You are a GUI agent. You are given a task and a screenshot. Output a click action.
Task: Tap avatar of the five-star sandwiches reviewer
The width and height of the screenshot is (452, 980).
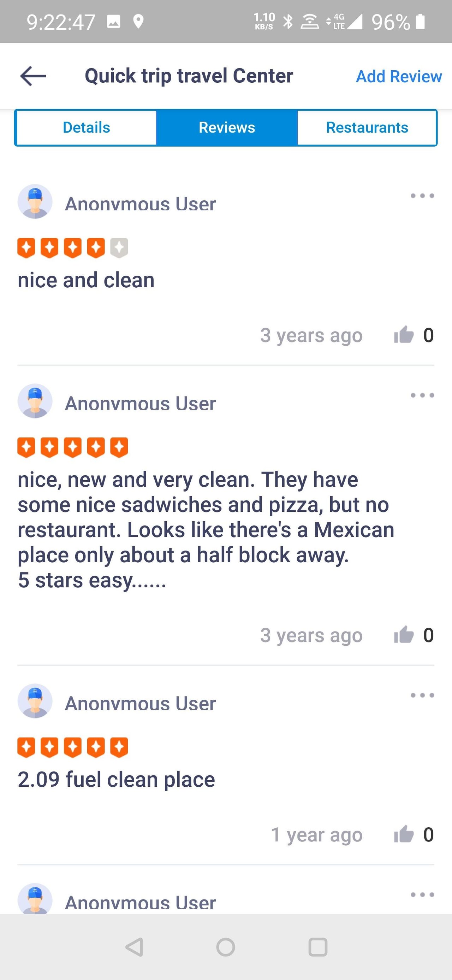[35, 401]
